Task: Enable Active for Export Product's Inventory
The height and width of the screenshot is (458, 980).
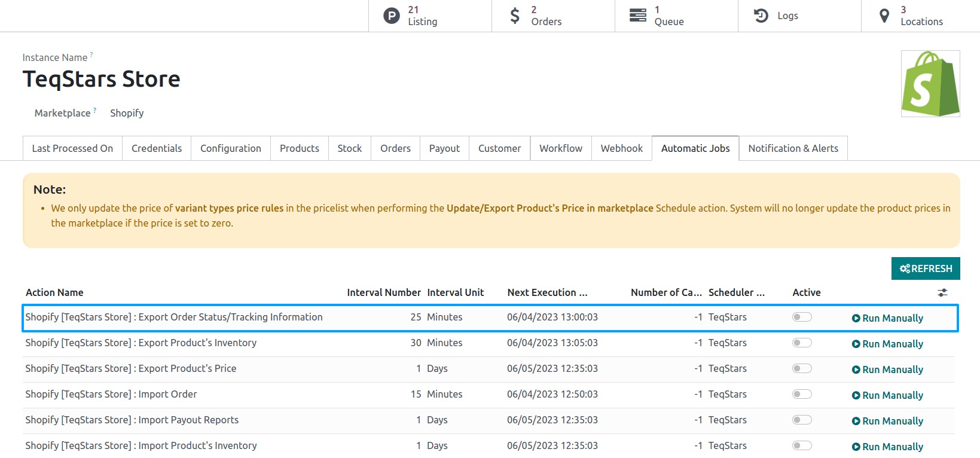Action: tap(802, 343)
